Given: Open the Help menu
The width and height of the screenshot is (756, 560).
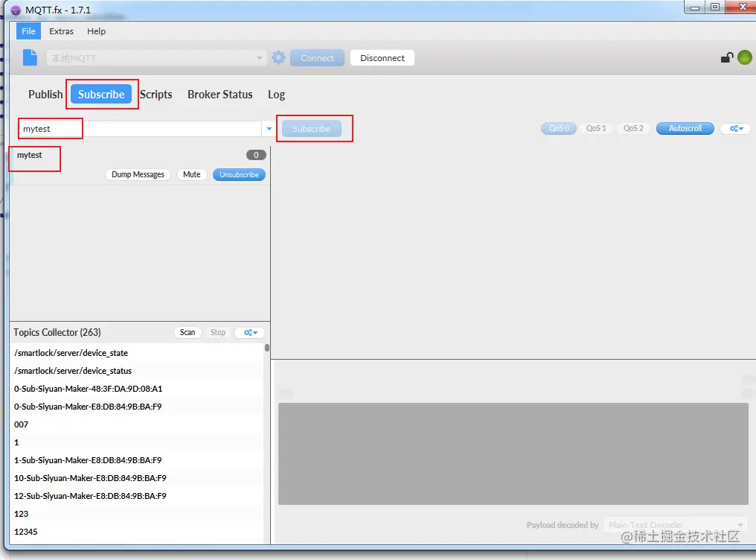Looking at the screenshot, I should coord(97,31).
